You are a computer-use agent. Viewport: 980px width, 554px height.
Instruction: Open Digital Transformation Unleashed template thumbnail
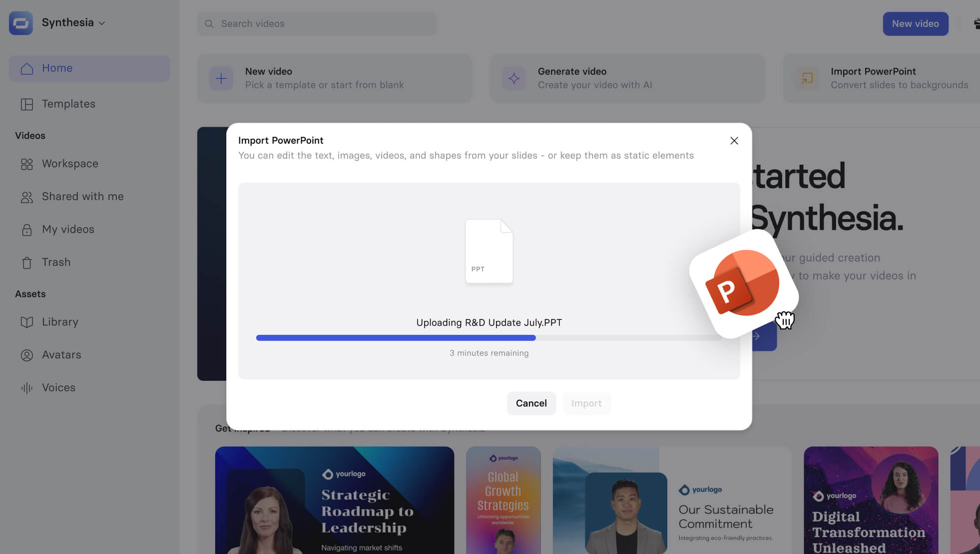tap(871, 500)
